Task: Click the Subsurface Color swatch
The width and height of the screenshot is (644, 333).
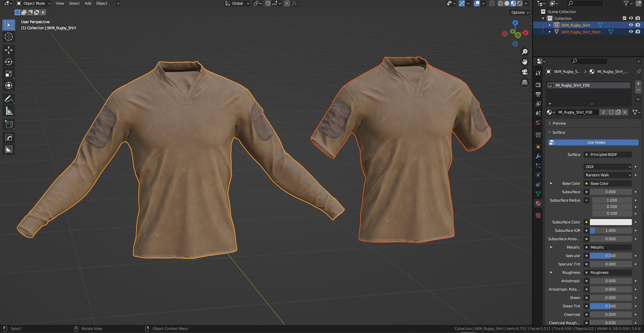Action: (x=611, y=222)
